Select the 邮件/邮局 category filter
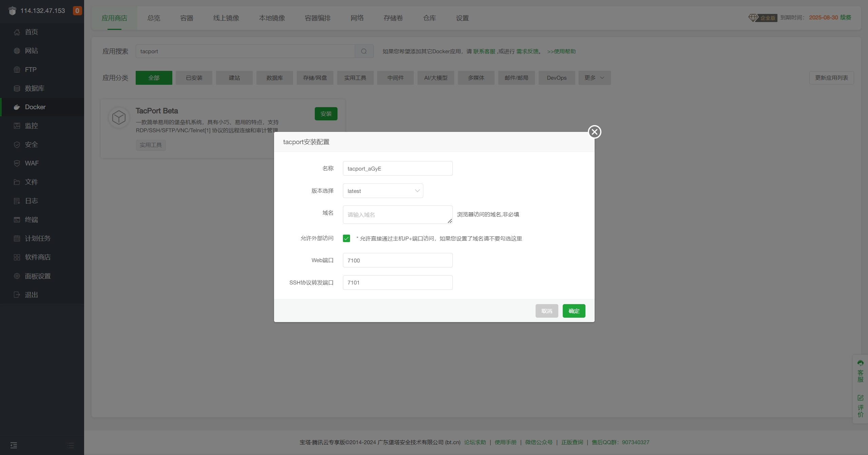This screenshot has width=868, height=455. 517,78
